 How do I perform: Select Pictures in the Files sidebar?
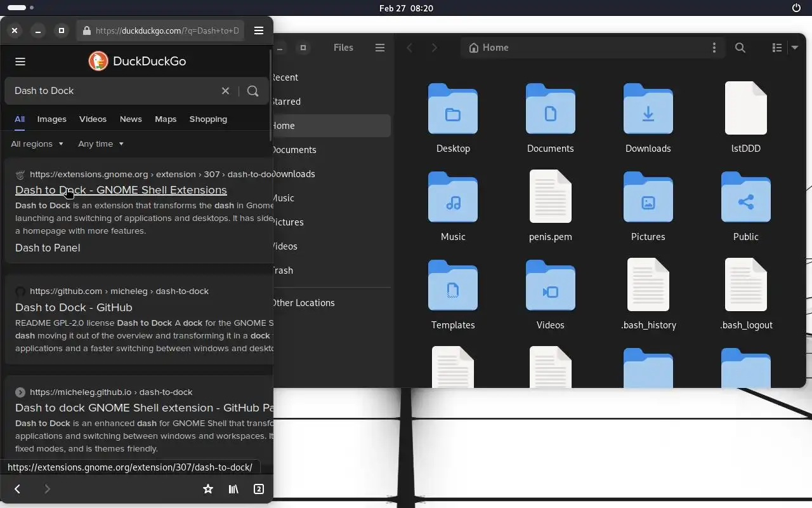332,222
